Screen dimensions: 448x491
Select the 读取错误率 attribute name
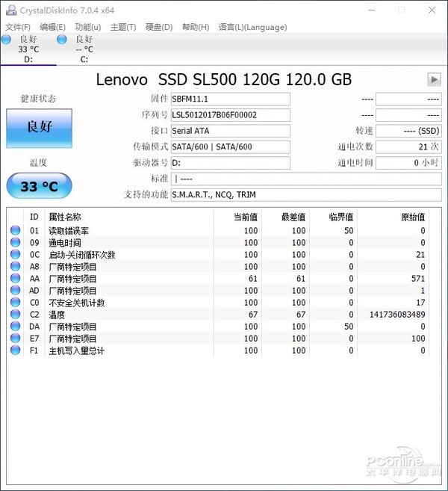[x=69, y=231]
